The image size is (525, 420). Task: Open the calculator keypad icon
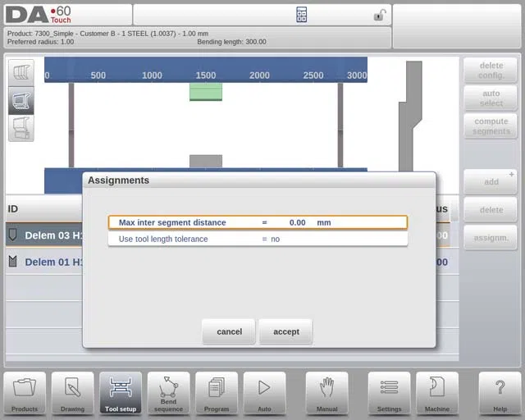301,15
